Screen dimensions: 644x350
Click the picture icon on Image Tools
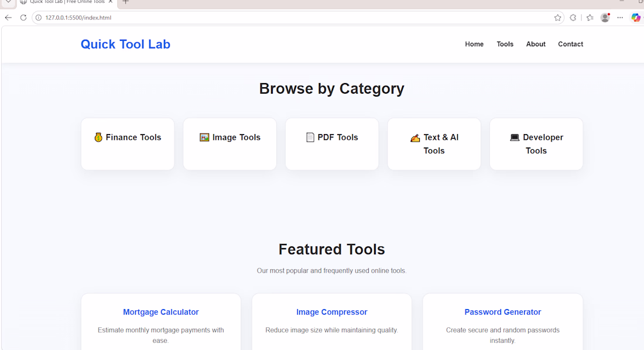[x=204, y=137]
